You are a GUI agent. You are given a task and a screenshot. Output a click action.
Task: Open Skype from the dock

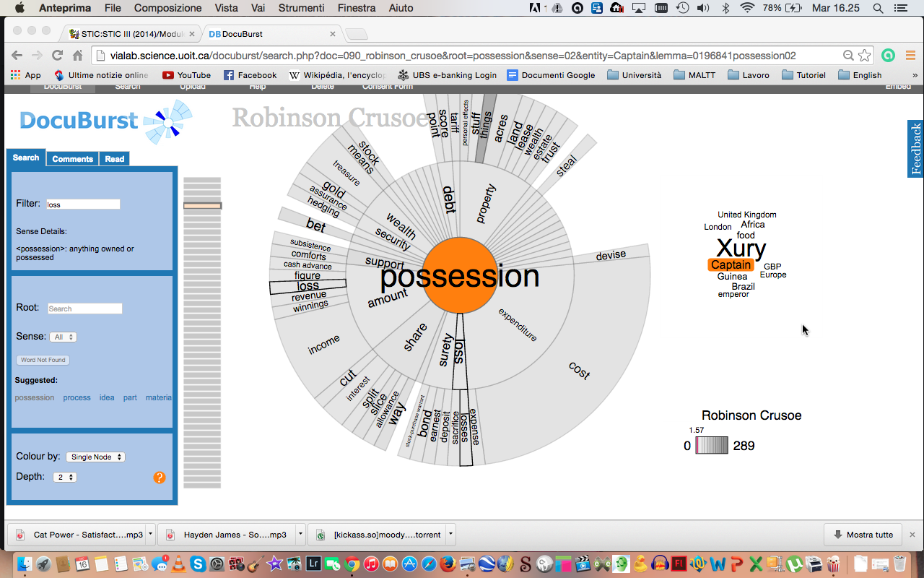pyautogui.click(x=198, y=564)
